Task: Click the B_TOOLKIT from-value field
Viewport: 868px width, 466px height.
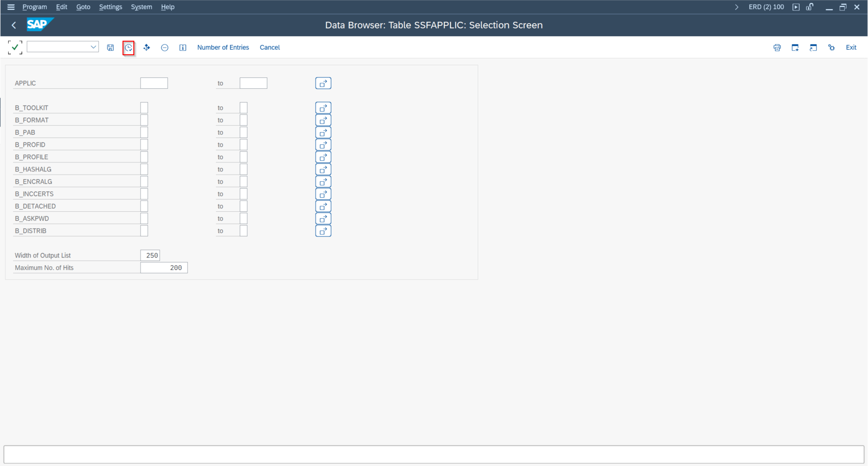Action: [x=144, y=108]
